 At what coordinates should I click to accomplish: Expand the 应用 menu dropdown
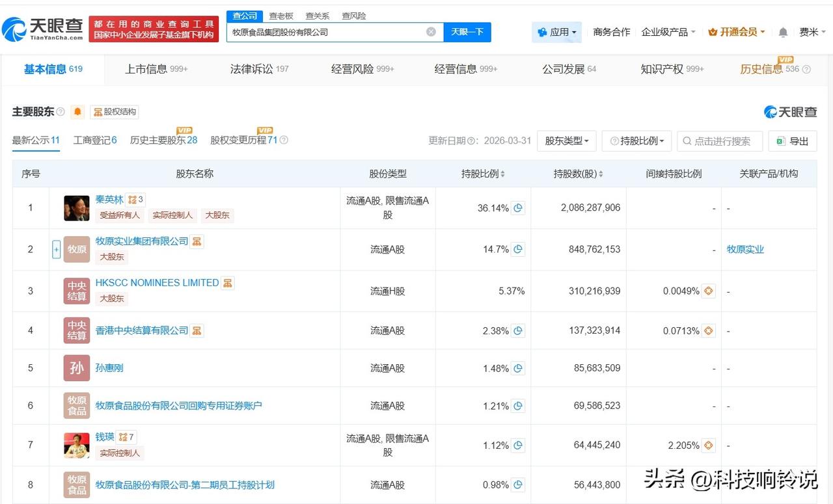tap(557, 32)
